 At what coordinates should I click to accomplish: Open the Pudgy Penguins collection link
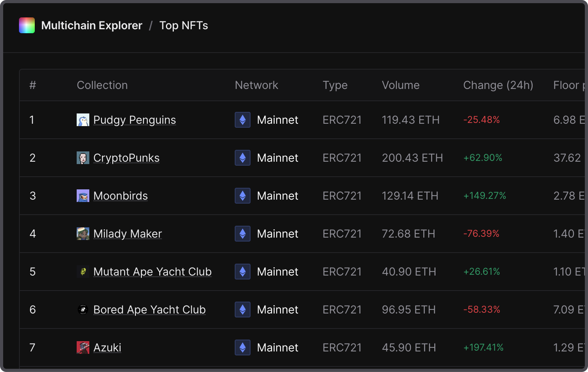click(x=134, y=120)
